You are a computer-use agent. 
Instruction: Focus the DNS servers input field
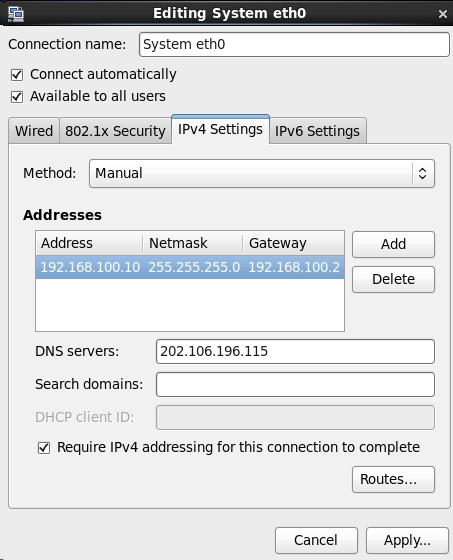pyautogui.click(x=295, y=351)
